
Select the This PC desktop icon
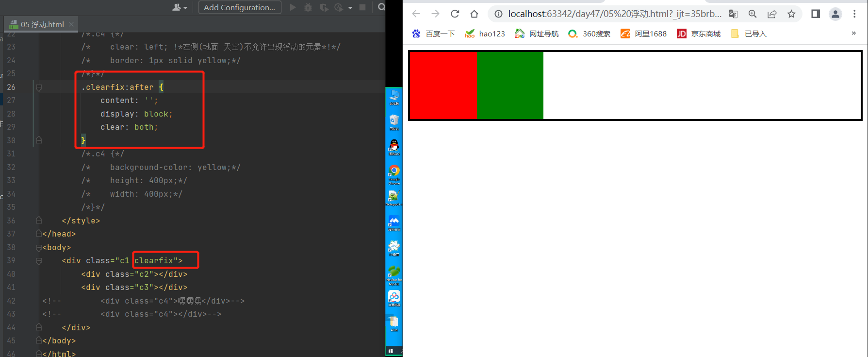394,97
